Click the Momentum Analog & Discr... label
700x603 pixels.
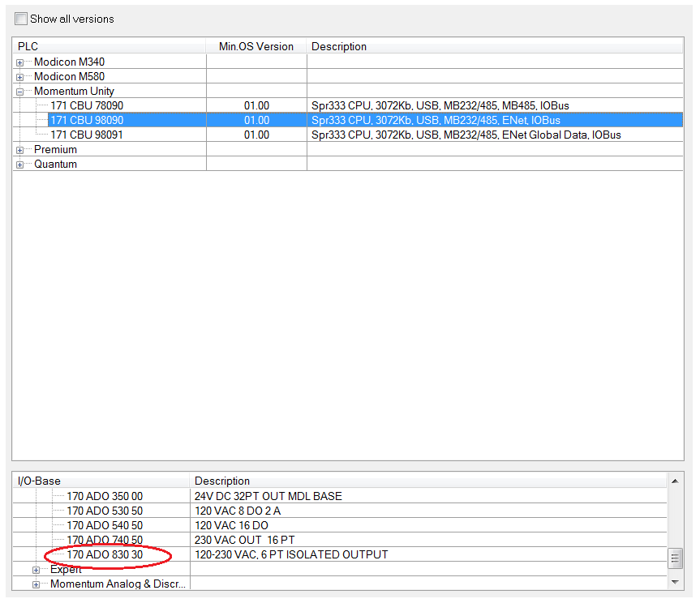[118, 584]
